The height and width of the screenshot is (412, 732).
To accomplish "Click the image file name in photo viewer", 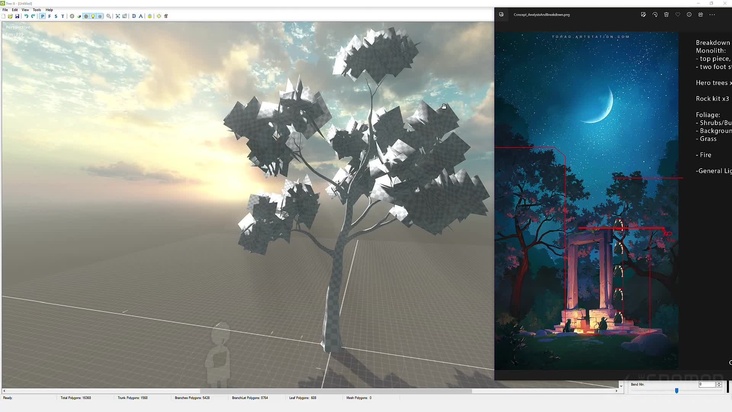I will [x=542, y=14].
